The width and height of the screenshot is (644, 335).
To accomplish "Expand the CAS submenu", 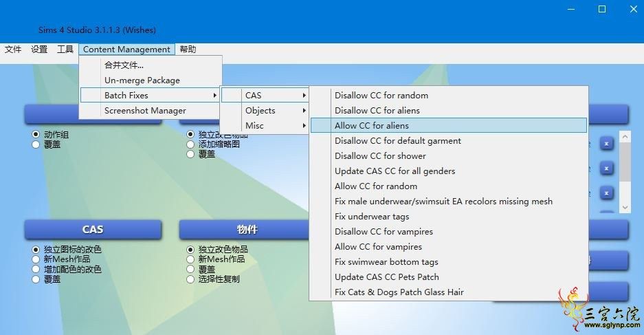I will click(265, 96).
